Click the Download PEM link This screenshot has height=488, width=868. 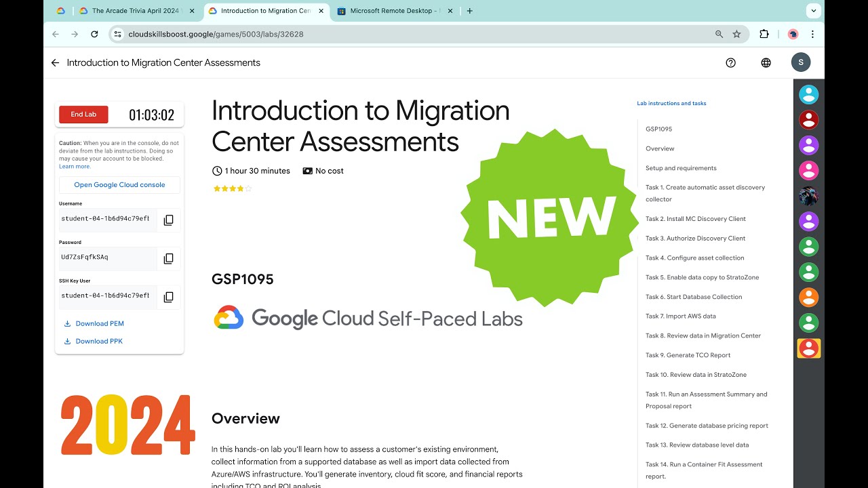coord(100,324)
